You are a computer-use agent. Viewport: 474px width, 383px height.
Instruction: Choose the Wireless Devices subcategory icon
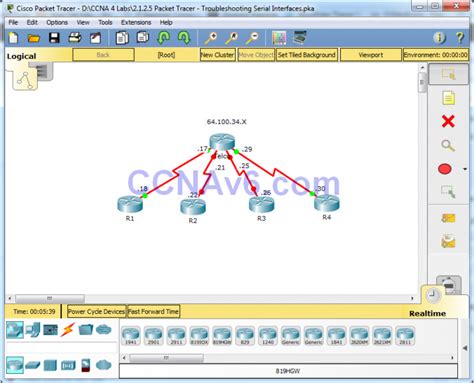tap(68, 365)
